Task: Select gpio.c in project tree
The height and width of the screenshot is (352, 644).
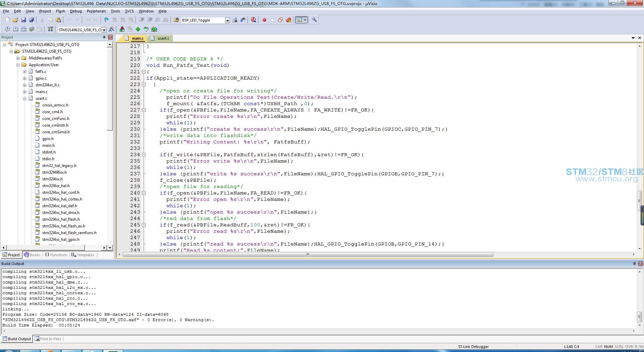Action: click(41, 78)
